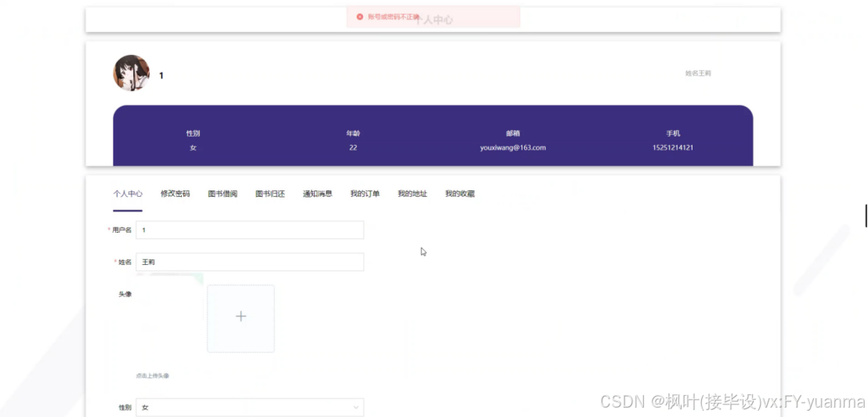Open the 我的订单 tab
The height and width of the screenshot is (417, 868).
pyautogui.click(x=365, y=194)
